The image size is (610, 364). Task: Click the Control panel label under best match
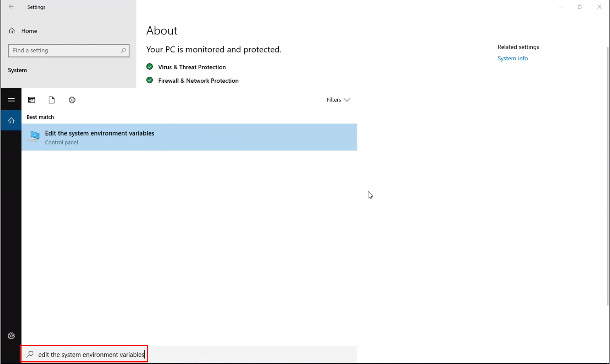[x=61, y=142]
